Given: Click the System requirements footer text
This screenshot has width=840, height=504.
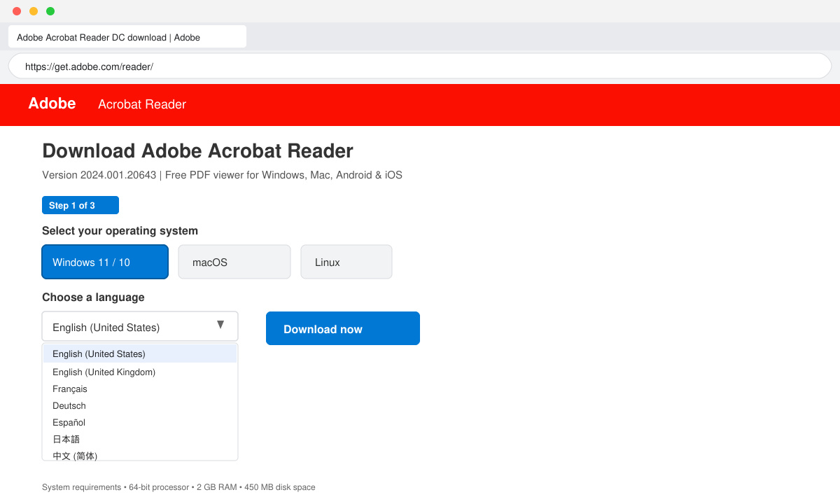Looking at the screenshot, I should (178, 487).
